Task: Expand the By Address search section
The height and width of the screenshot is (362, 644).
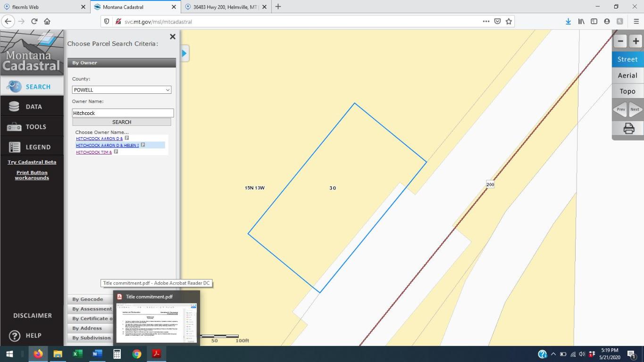Action: pyautogui.click(x=91, y=329)
